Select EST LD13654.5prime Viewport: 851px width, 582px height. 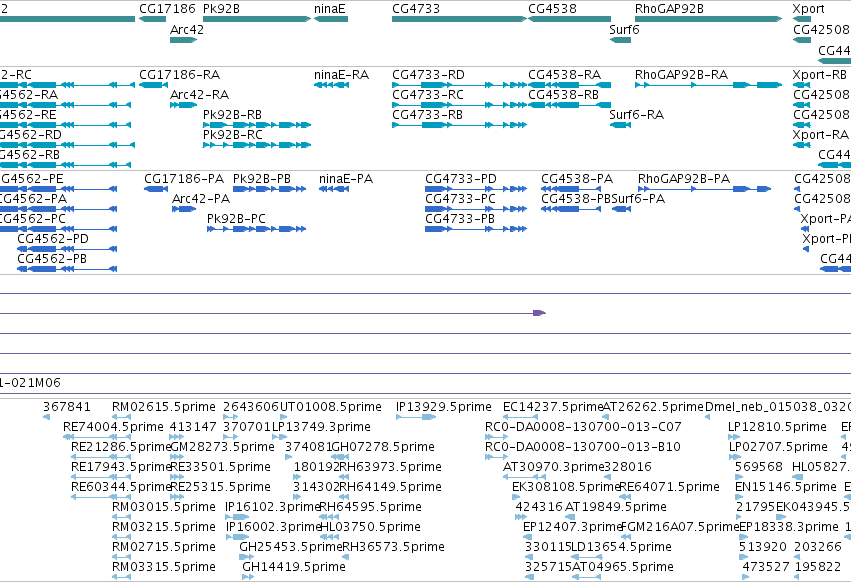(x=621, y=547)
